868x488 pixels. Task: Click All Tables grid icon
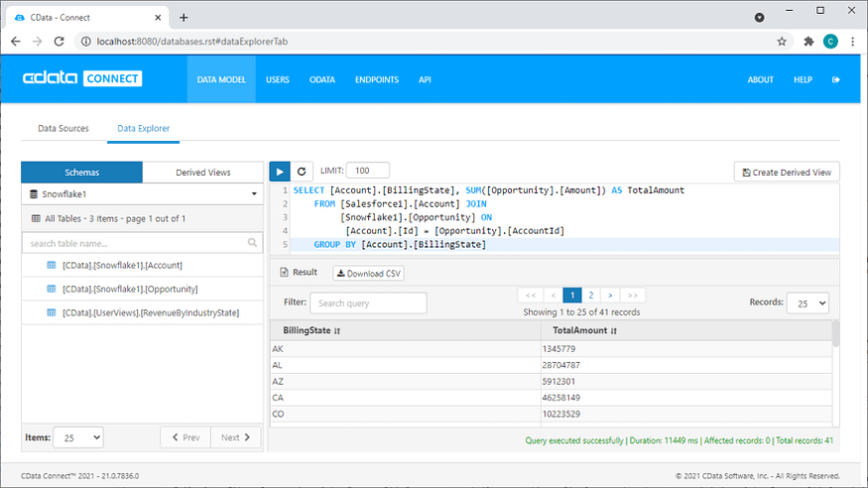coord(36,218)
